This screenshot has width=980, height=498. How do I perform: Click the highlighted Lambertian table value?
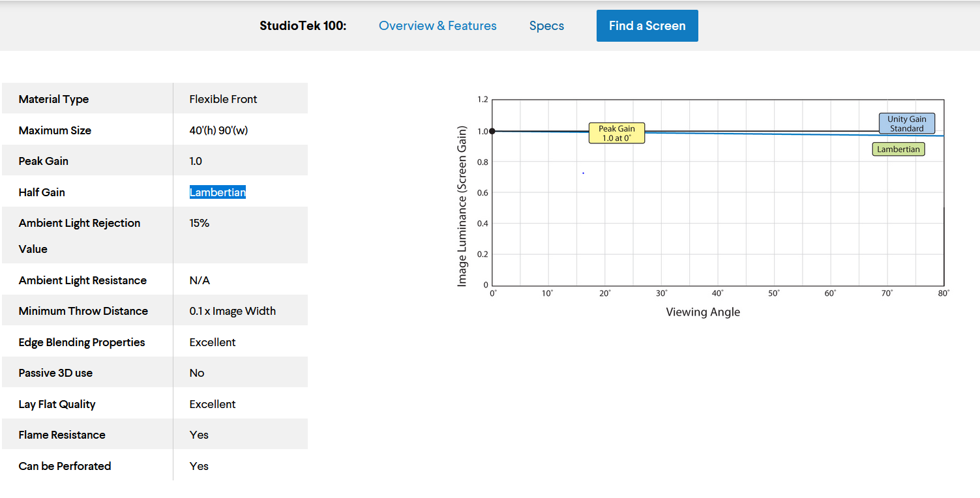coord(218,192)
